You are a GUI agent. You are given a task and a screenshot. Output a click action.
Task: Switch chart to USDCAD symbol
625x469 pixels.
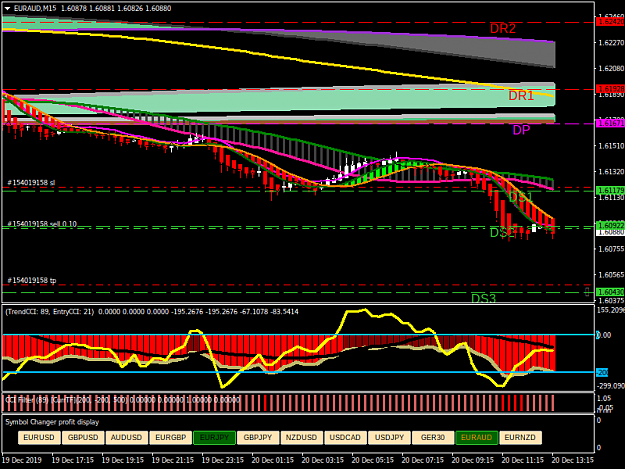tap(345, 437)
